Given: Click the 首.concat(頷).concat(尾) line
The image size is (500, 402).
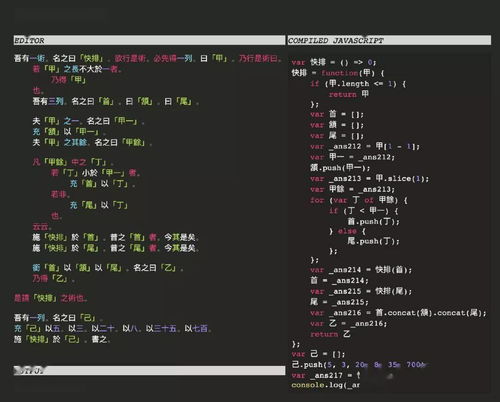Looking at the screenshot, I should 398,313.
